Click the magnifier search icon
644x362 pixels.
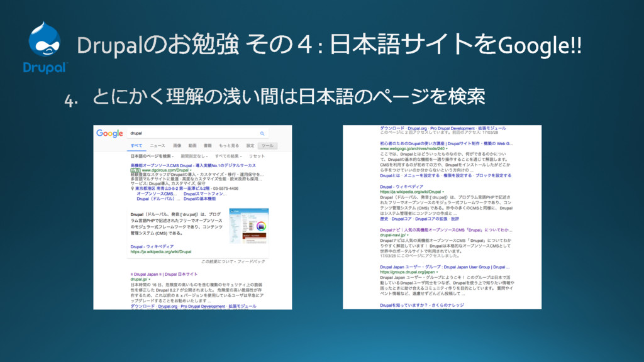(x=262, y=133)
